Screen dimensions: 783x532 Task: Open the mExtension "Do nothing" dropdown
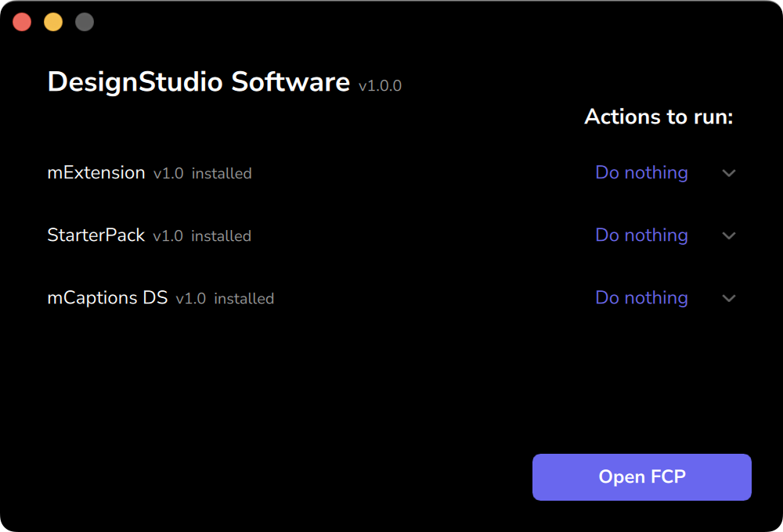(641, 173)
